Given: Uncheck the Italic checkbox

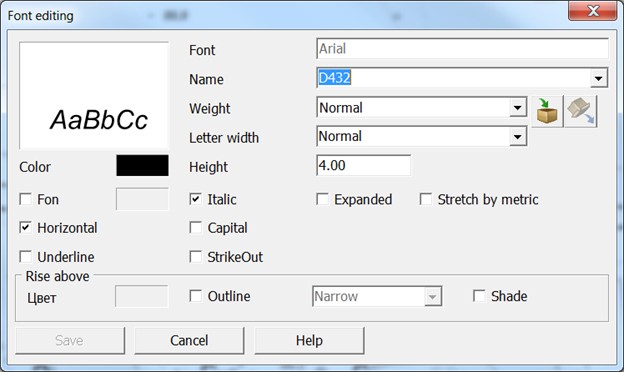Looking at the screenshot, I should point(195,199).
